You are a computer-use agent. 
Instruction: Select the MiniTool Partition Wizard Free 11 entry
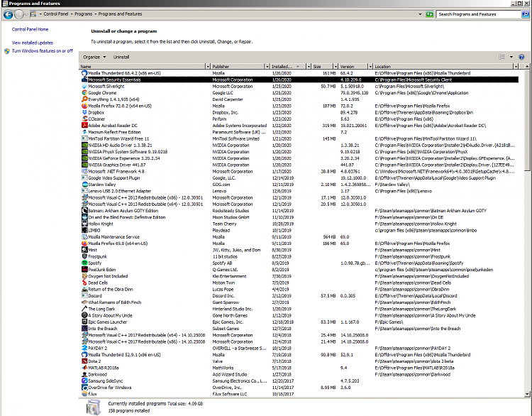[x=299, y=138]
